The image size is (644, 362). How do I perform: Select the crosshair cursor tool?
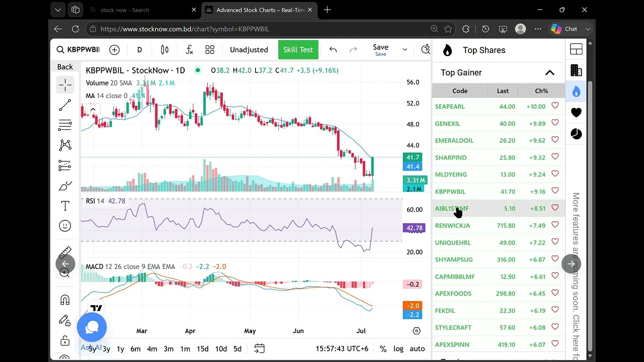coord(65,85)
